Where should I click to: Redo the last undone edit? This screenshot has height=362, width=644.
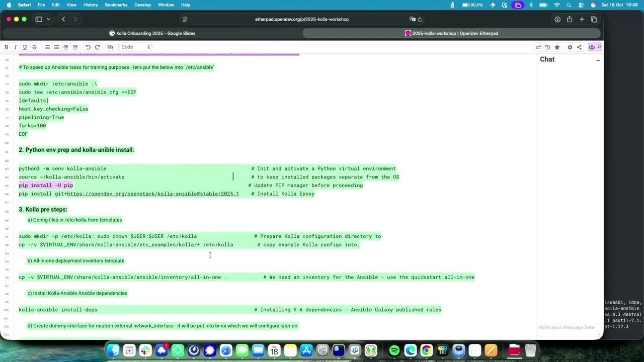click(97, 47)
